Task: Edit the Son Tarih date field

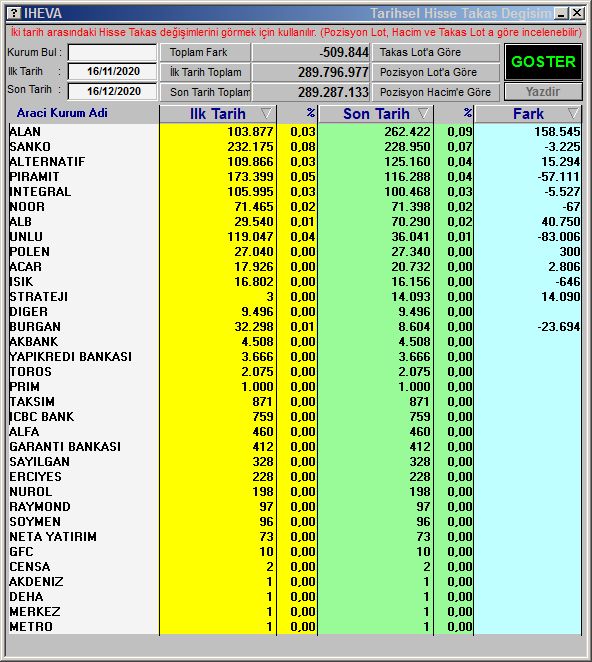Action: [x=112, y=91]
